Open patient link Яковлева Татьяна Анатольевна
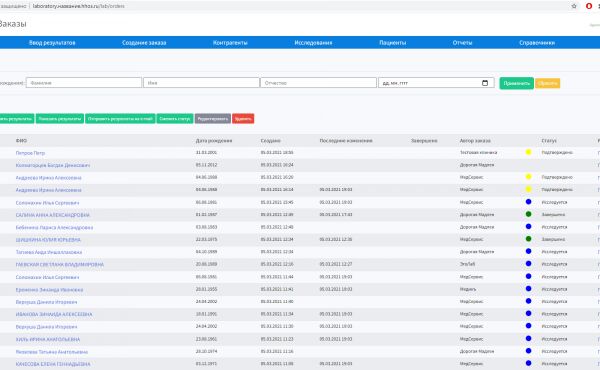Image resolution: width=600 pixels, height=370 pixels. click(x=52, y=352)
